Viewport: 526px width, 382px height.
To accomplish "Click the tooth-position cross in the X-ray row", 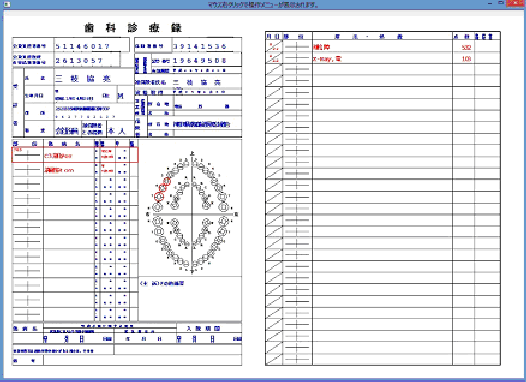I will pos(297,58).
